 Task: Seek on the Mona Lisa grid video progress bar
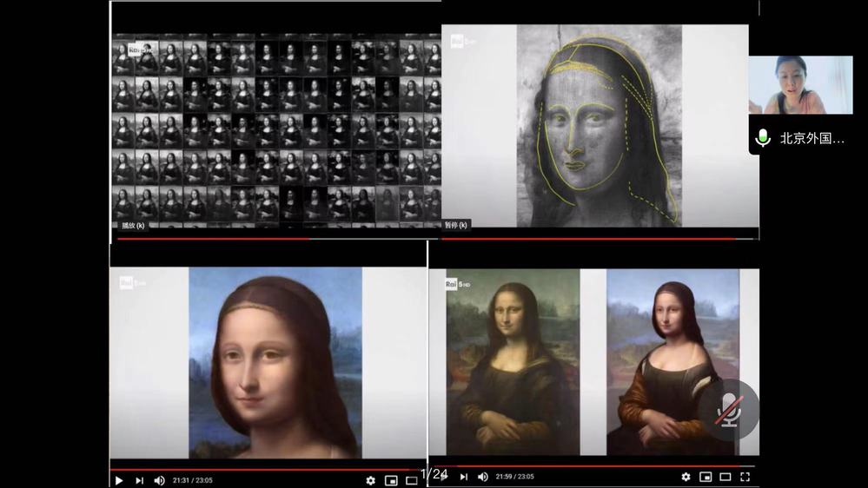coord(278,239)
